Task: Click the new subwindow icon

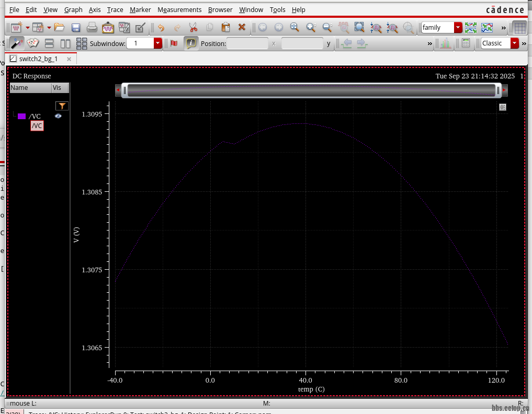Action: coord(38,27)
